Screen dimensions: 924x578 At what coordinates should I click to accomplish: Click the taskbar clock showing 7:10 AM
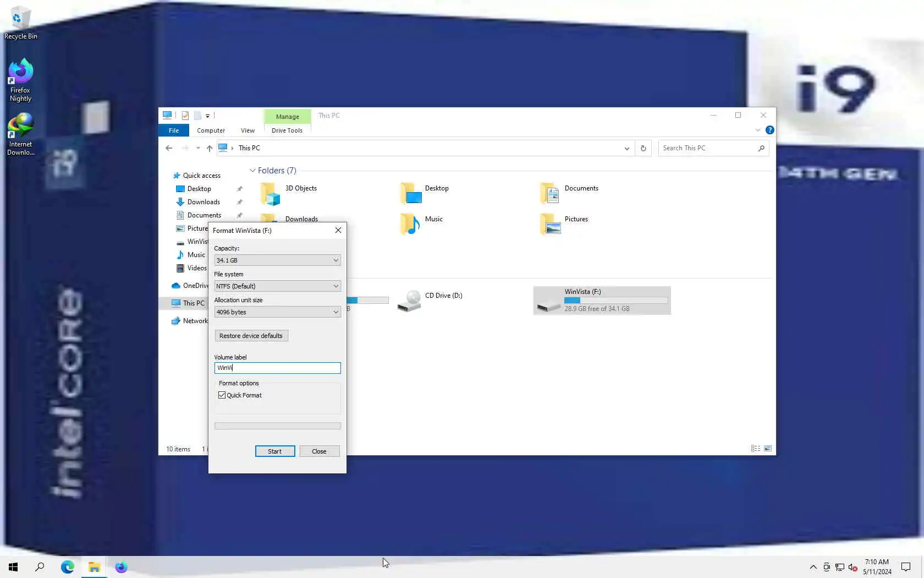(x=877, y=566)
